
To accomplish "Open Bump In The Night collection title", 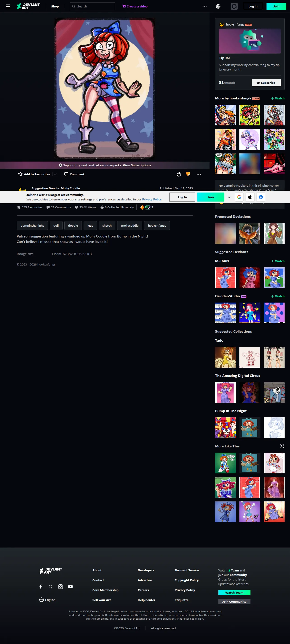I will pyautogui.click(x=231, y=411).
